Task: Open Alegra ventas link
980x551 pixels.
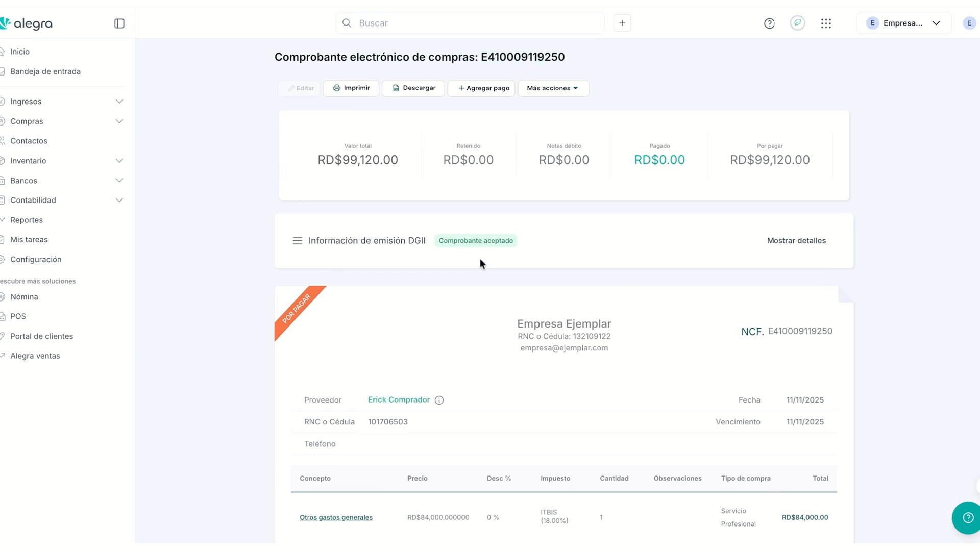Action: [x=35, y=356]
